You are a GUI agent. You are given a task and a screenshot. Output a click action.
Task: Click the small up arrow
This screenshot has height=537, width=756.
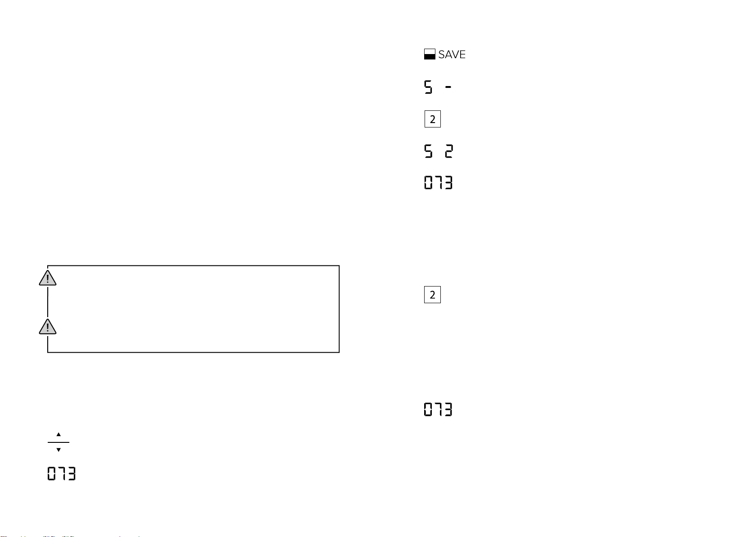[59, 435]
